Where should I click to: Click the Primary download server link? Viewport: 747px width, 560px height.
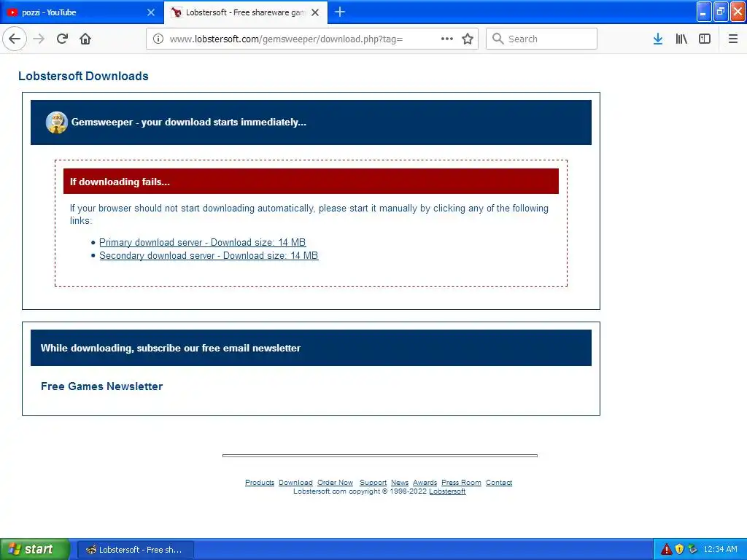(x=203, y=242)
